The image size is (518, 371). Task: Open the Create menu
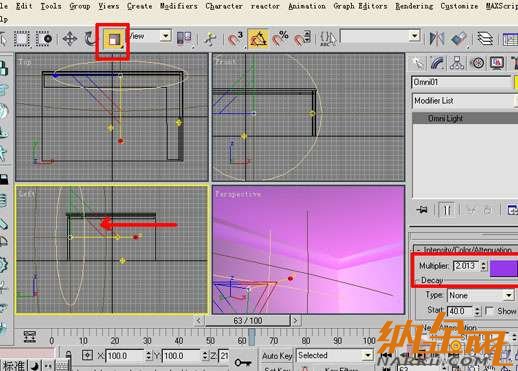coord(139,6)
